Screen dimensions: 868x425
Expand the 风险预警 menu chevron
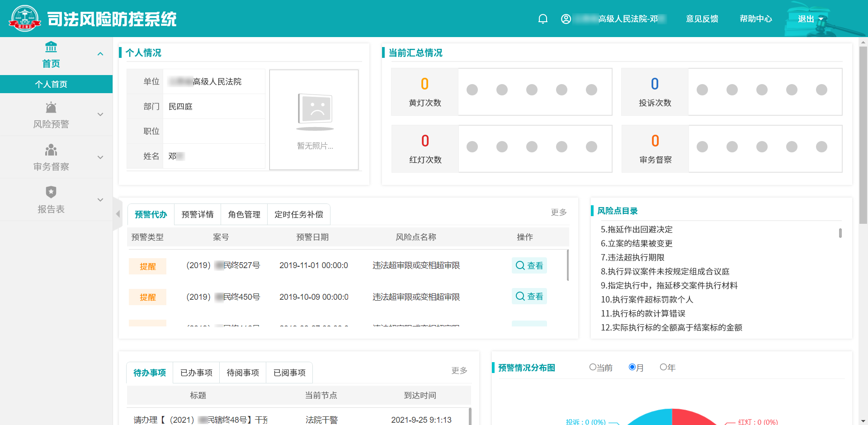pos(100,114)
